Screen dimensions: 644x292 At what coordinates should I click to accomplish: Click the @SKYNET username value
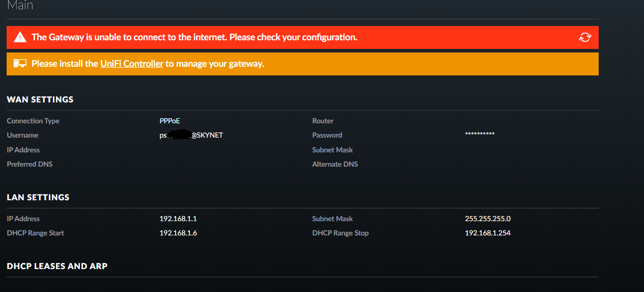[207, 135]
